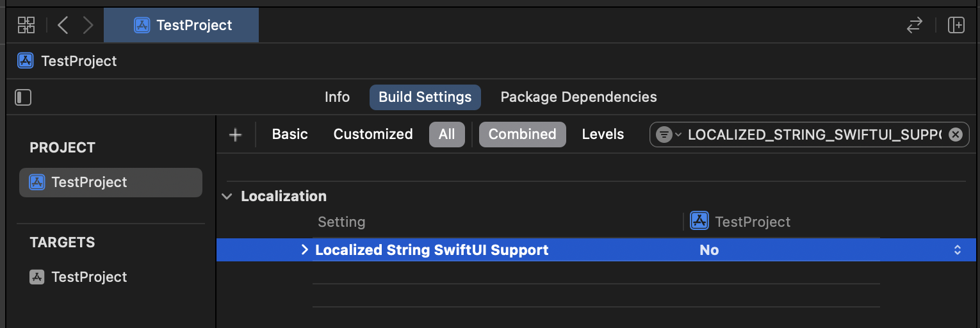The width and height of the screenshot is (980, 328).
Task: Go back with left chevron arrow
Action: coord(62,26)
